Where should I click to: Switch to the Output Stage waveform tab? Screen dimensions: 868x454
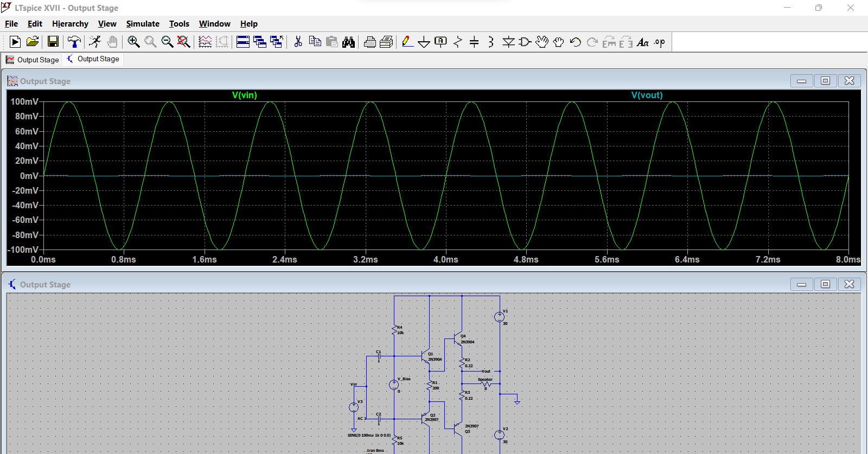coord(33,60)
